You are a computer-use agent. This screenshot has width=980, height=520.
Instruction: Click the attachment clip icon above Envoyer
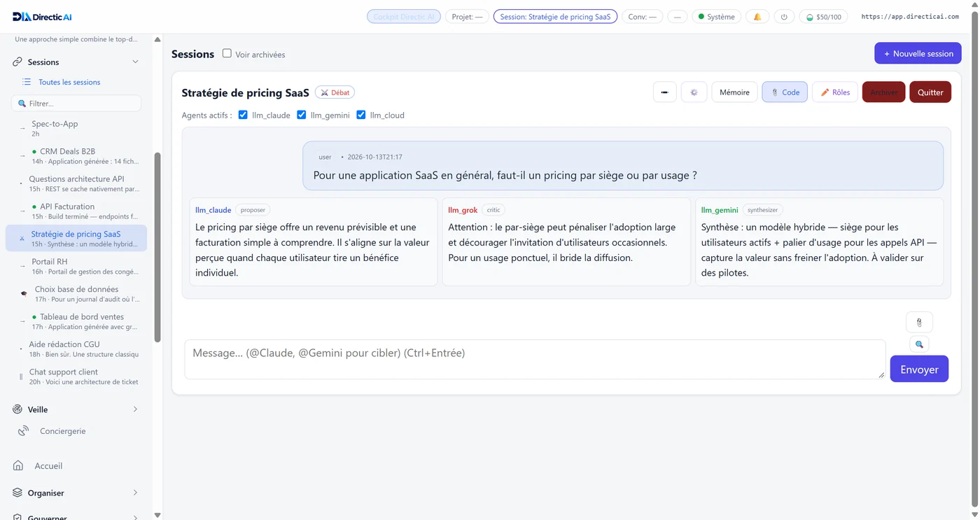pyautogui.click(x=919, y=323)
